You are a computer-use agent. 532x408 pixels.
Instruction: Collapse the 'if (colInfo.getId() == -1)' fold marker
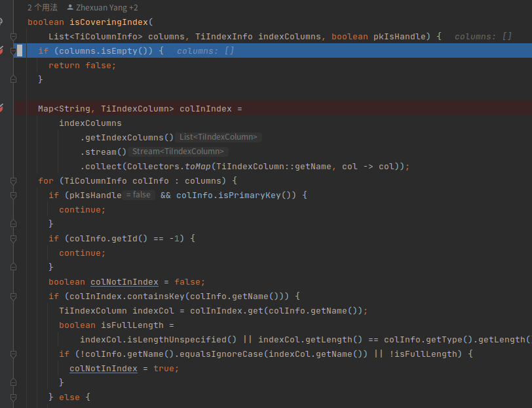tap(13, 239)
